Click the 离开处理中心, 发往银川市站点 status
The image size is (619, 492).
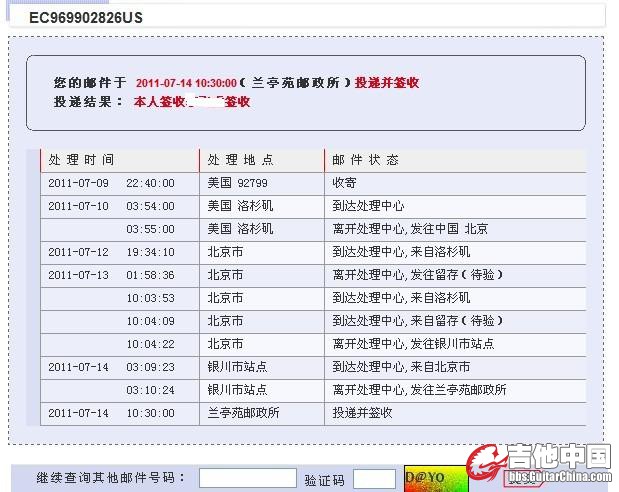415,344
